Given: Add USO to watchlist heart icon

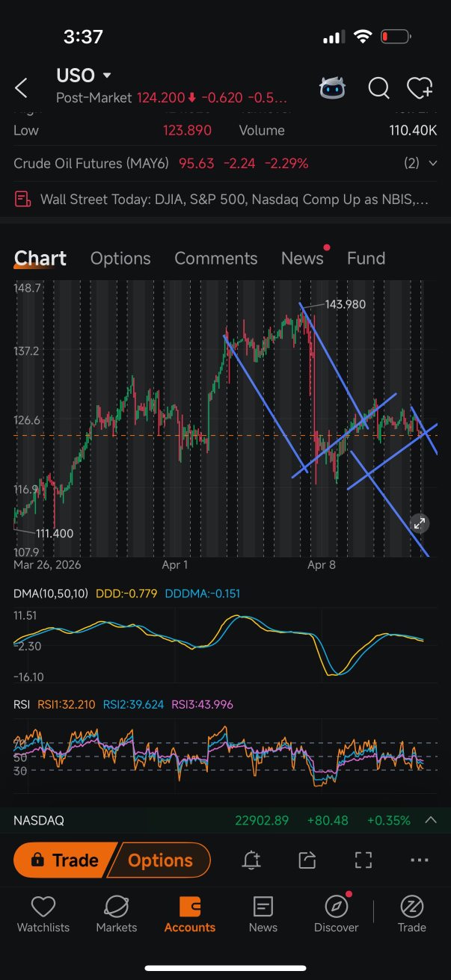Looking at the screenshot, I should [420, 88].
